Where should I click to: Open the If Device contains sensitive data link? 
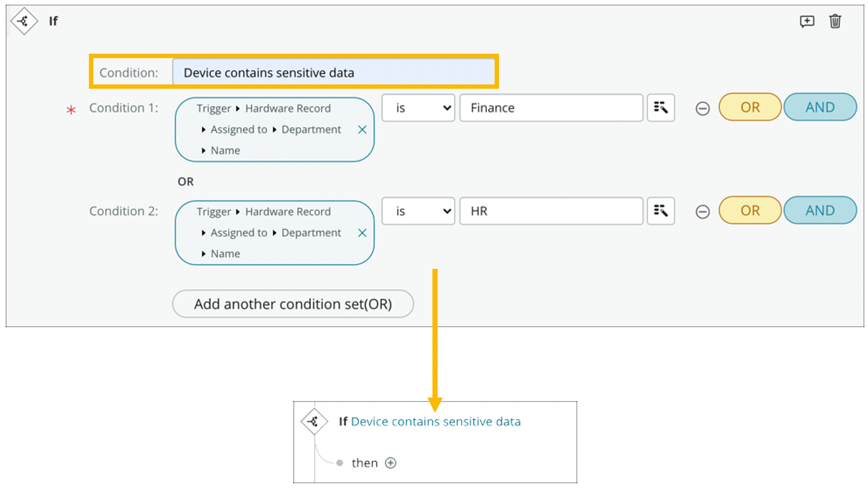436,421
